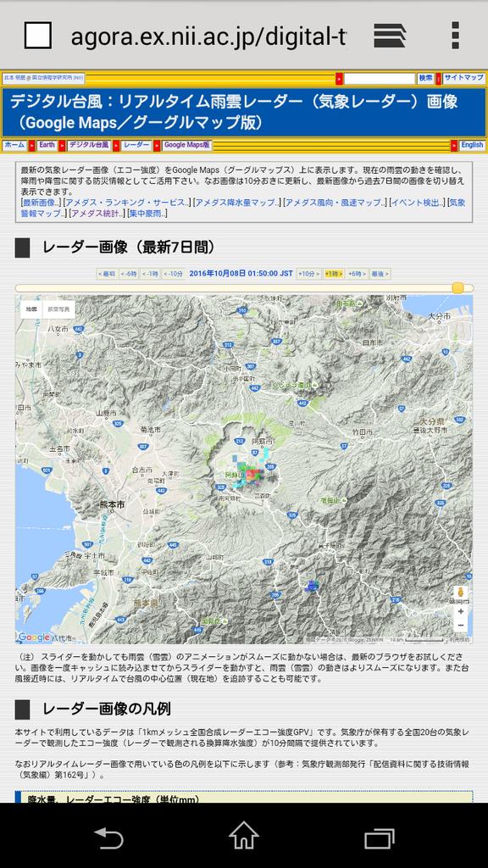Open the レーダー breadcrumb item

click(x=136, y=146)
